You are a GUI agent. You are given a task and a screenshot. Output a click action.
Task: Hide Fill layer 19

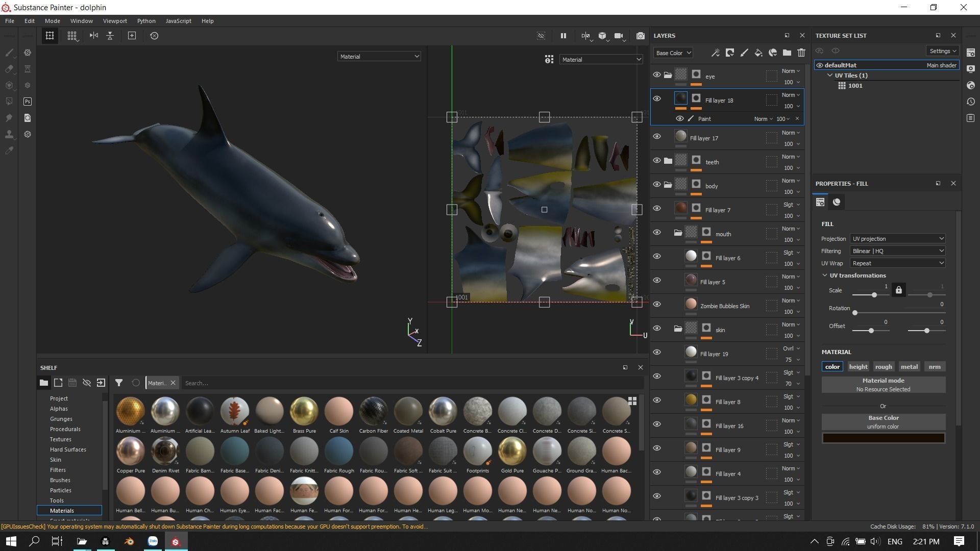coord(657,353)
